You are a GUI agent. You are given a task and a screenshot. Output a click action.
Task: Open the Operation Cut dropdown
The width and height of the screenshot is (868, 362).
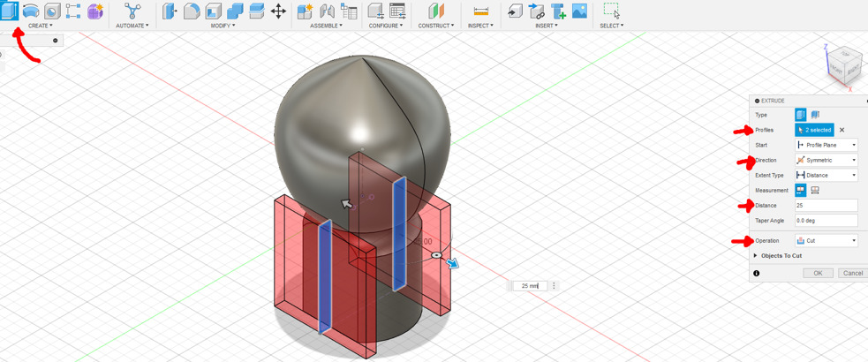[x=826, y=240]
